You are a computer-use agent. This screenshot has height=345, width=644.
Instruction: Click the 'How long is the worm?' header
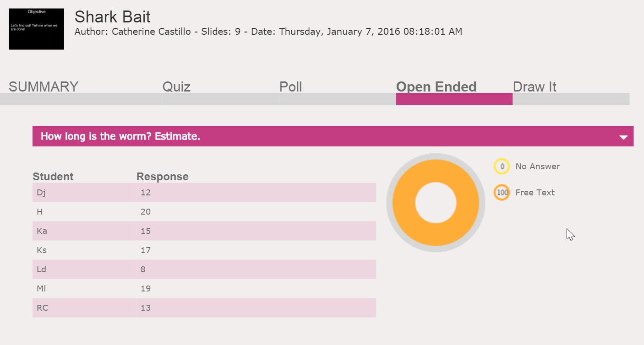(x=120, y=136)
